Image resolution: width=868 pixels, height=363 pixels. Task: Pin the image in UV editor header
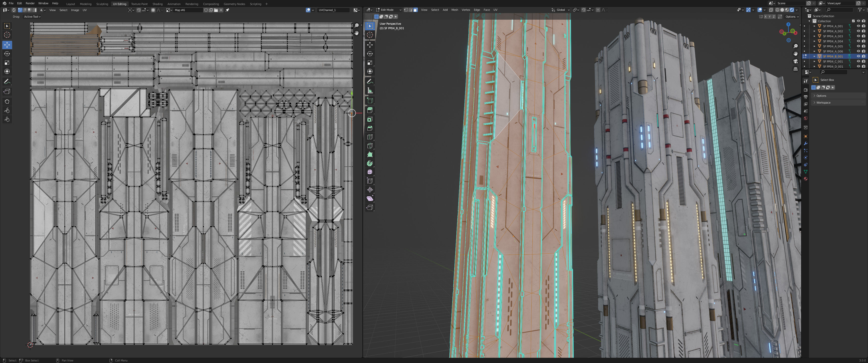point(227,10)
